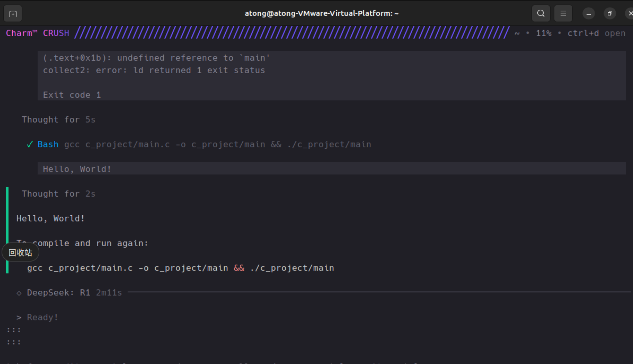Restore down the terminal window
Screen dimensions: 633x364
pos(610,14)
